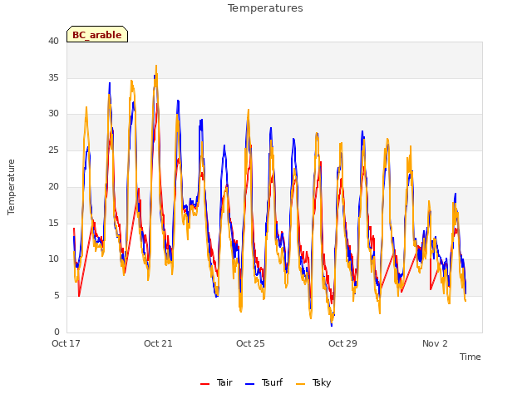Click the 15 y-axis tick label
The image size is (532, 399).
(53, 223)
